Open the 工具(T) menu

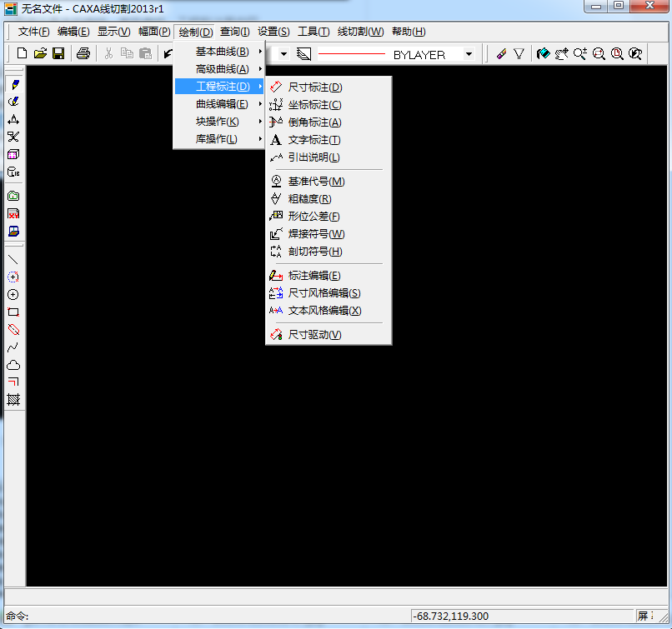click(313, 32)
